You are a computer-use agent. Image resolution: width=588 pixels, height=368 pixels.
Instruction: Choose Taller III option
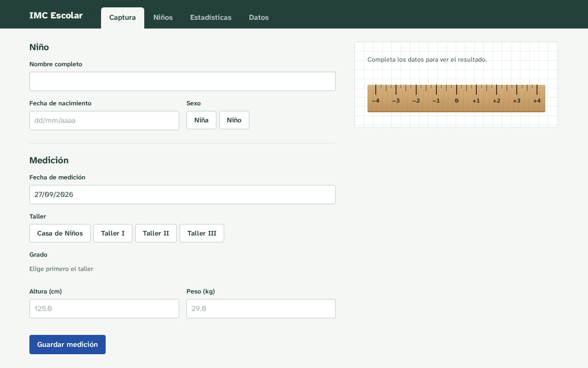[x=202, y=233]
